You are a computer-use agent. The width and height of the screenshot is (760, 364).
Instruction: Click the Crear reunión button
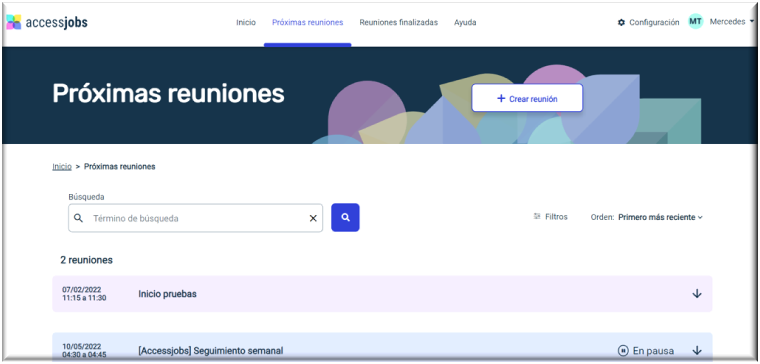click(527, 98)
